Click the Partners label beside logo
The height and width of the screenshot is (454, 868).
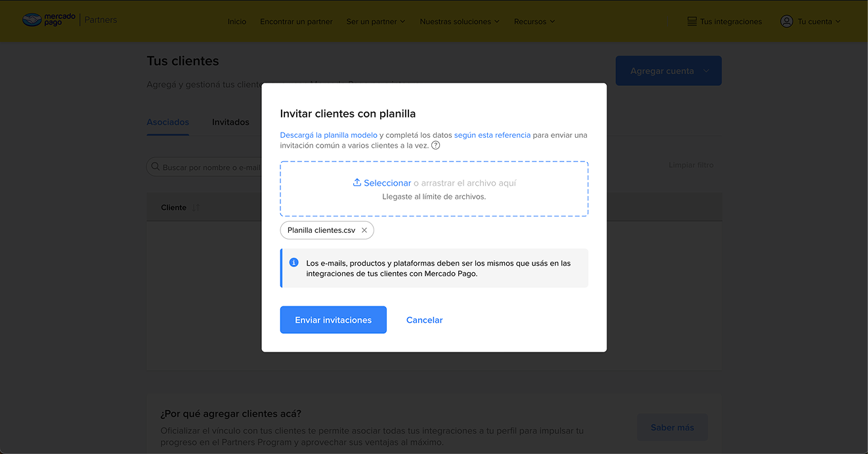[x=101, y=20]
